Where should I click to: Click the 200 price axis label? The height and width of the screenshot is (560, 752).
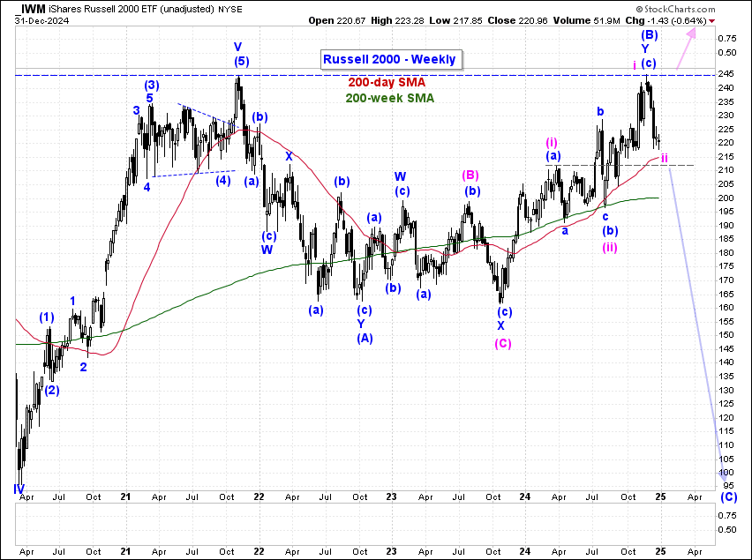point(726,198)
